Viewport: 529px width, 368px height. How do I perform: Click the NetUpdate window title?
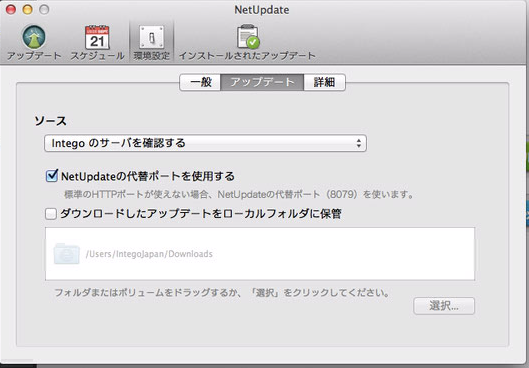pyautogui.click(x=262, y=10)
